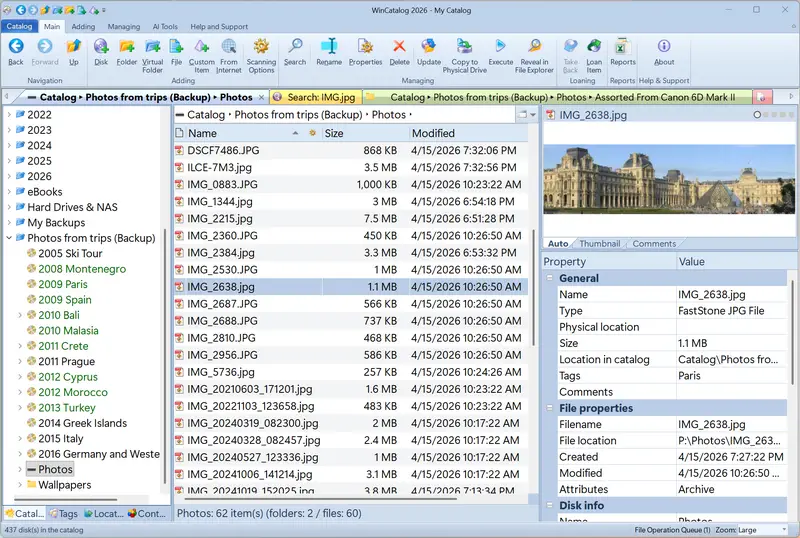The width and height of the screenshot is (800, 538).
Task: Open the AI Tools ribbon tab
Action: (x=165, y=27)
